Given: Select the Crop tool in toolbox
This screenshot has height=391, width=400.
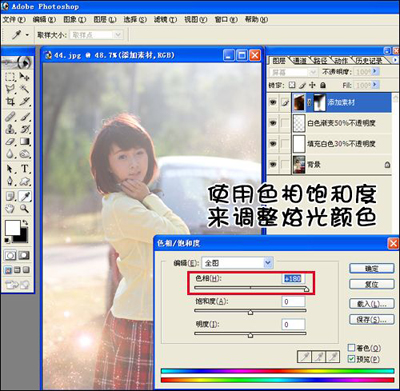Looking at the screenshot, I should click(10, 102).
